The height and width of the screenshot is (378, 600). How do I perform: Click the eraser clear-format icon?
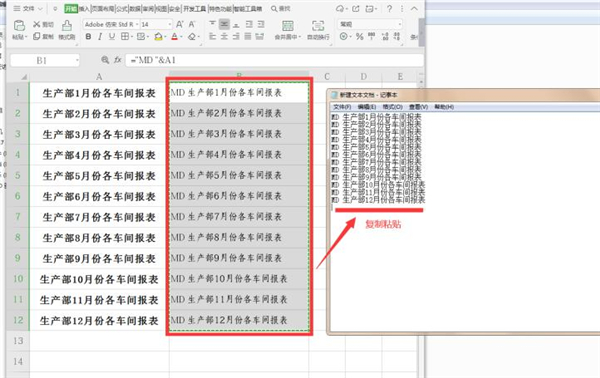(192, 37)
